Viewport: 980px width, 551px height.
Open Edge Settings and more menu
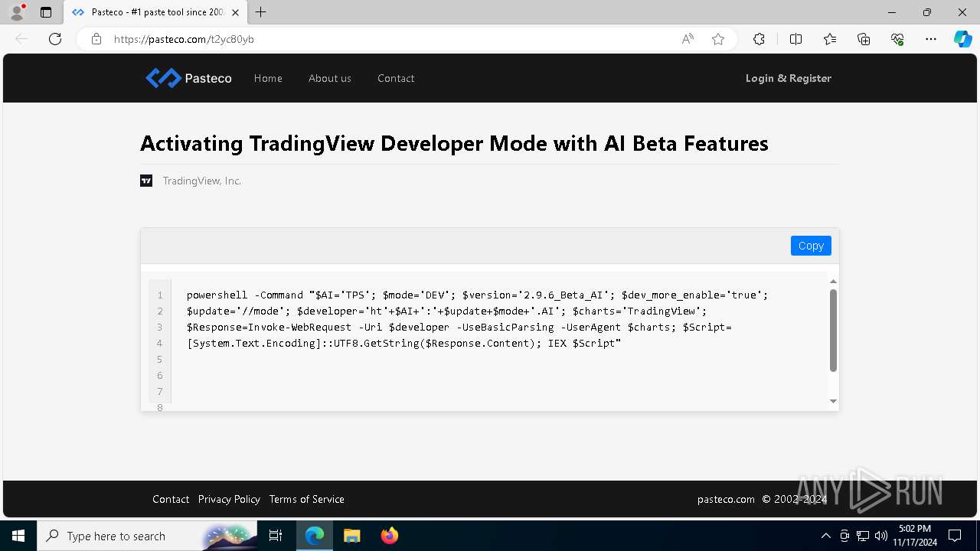click(x=931, y=39)
